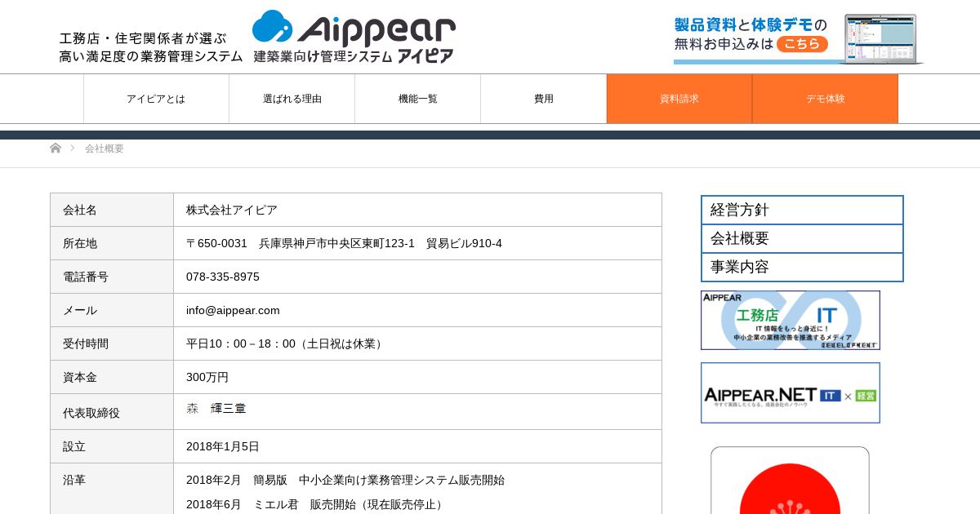Screen dimensions: 980x514
Task: Open the 機能一覧 menu item
Action: coord(418,99)
